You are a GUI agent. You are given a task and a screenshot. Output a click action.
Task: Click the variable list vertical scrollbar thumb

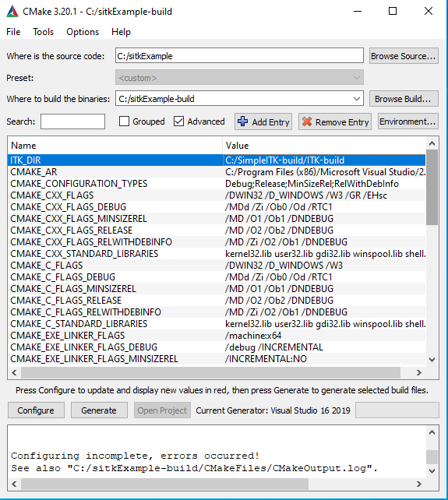432,187
